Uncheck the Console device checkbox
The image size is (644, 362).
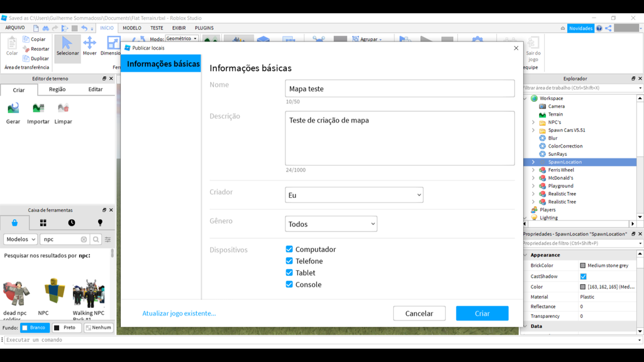pos(289,285)
